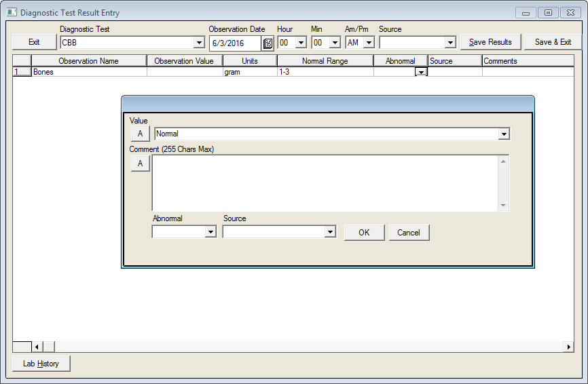Screen dimensions: 588x384
Task: Select the Observation Name column header
Action: tap(88, 61)
